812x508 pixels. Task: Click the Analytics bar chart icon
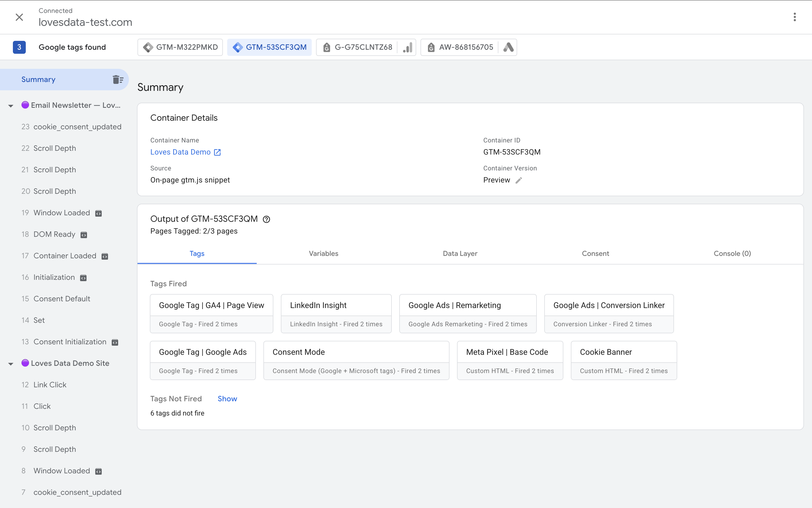coord(407,47)
